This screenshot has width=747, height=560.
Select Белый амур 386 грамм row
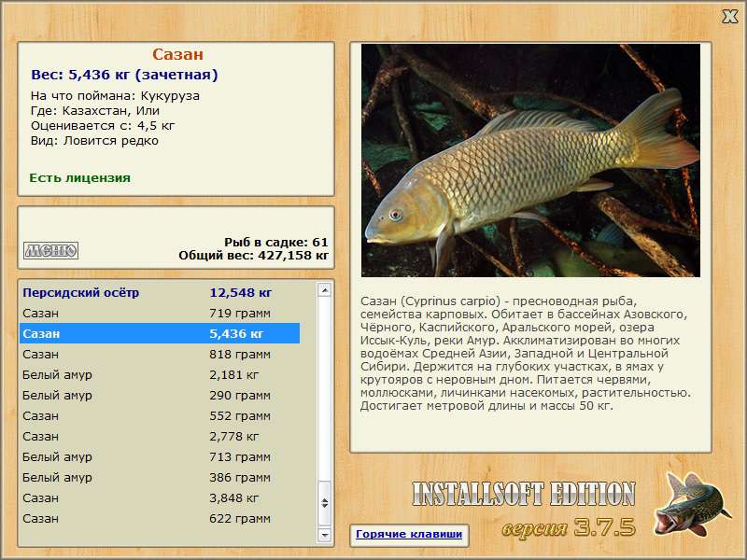click(x=160, y=477)
